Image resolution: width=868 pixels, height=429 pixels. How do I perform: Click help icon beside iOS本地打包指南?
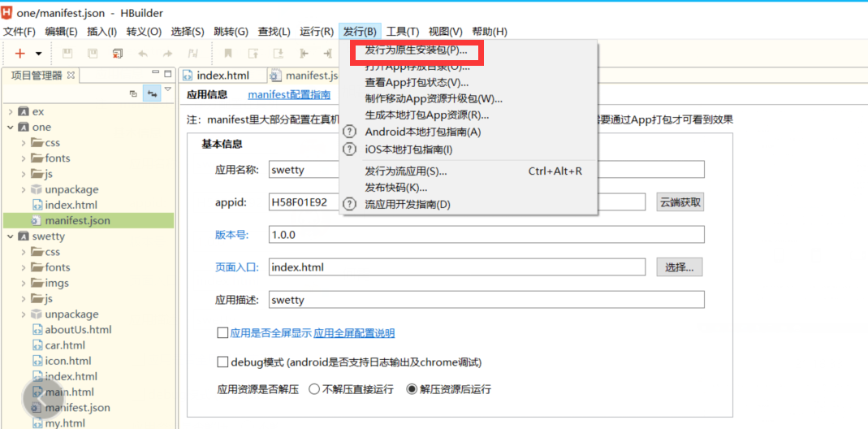(x=350, y=149)
